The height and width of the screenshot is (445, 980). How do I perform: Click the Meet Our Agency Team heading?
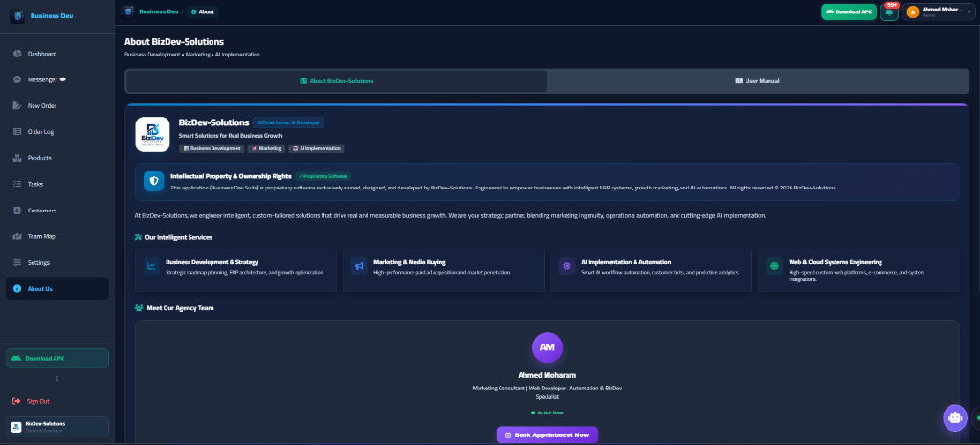click(x=180, y=308)
